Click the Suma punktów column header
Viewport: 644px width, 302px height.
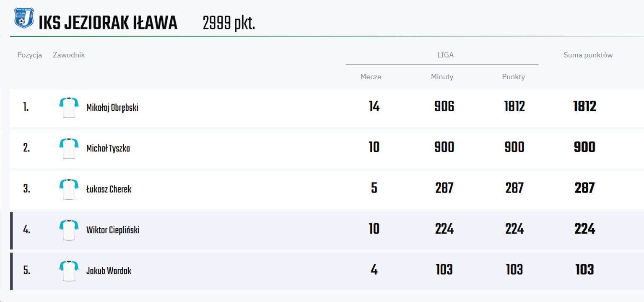[588, 55]
